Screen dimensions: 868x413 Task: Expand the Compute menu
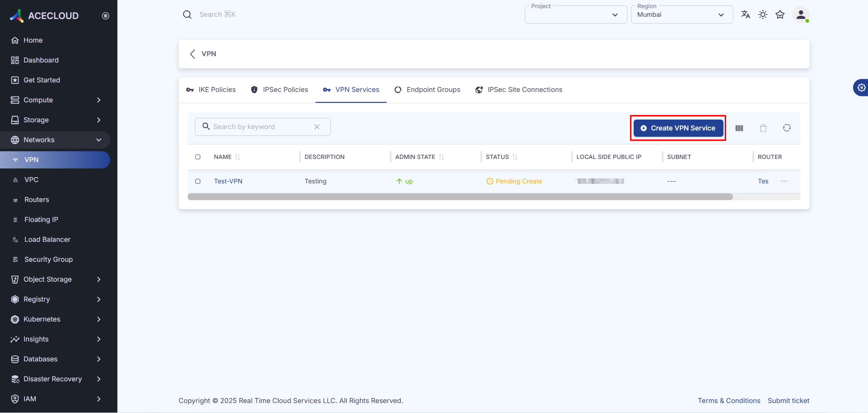pyautogui.click(x=55, y=100)
